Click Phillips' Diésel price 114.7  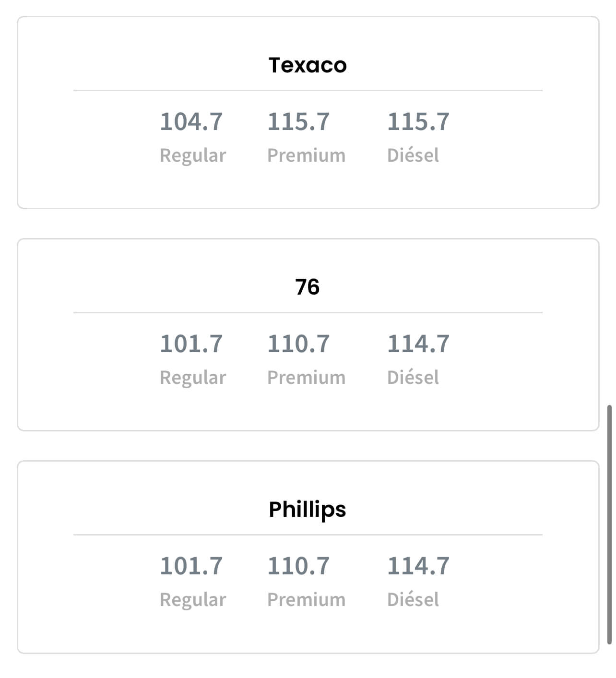click(418, 566)
